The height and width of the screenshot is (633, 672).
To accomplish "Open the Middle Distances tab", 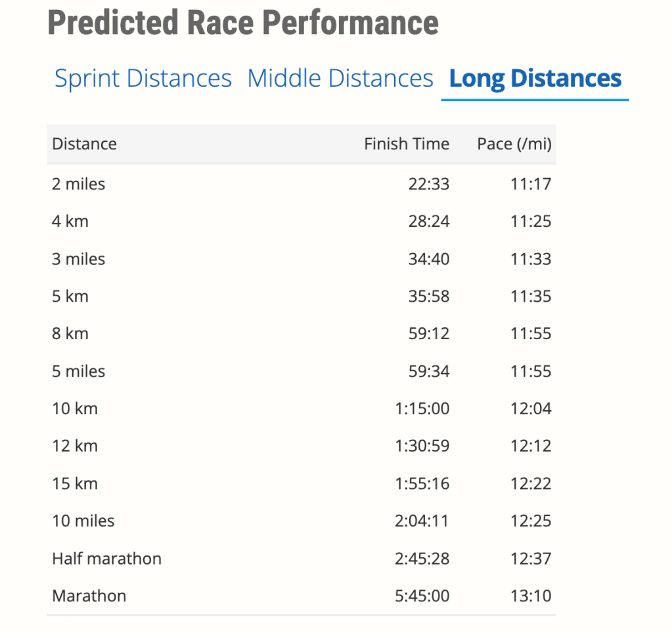I will (340, 78).
